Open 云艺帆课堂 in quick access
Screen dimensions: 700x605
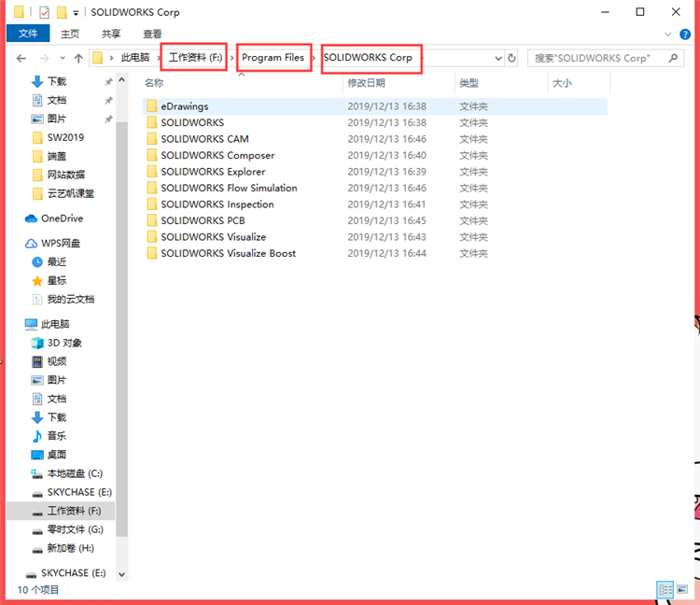coord(63,193)
